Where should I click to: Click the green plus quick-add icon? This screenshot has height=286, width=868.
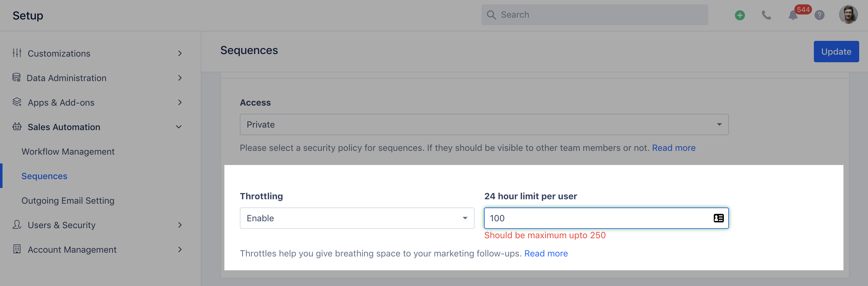point(740,15)
